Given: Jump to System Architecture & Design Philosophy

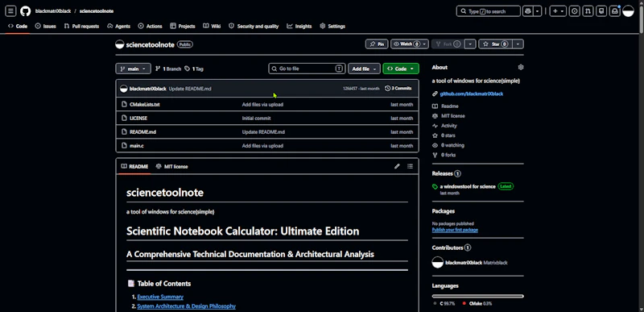Looking at the screenshot, I should pyautogui.click(x=187, y=306).
